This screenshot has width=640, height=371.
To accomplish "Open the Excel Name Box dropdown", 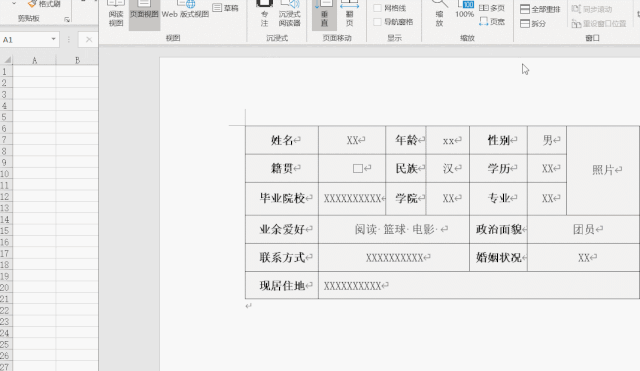I will click(x=53, y=39).
